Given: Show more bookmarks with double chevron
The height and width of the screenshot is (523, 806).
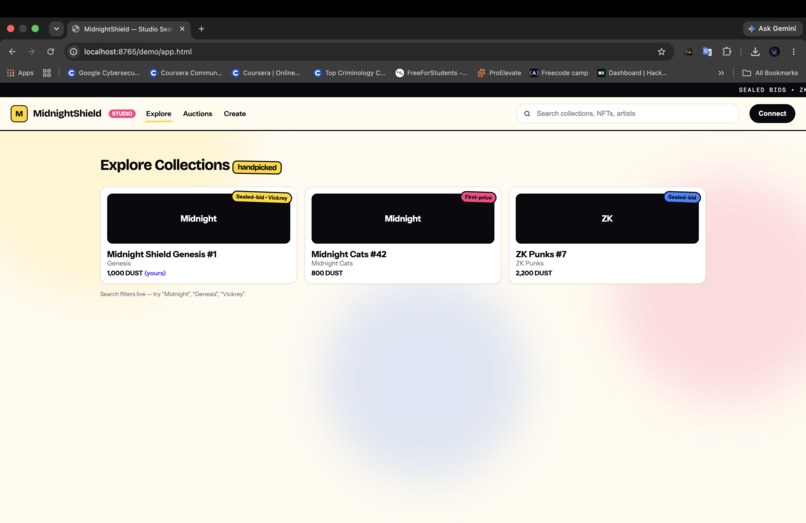Looking at the screenshot, I should pos(721,73).
